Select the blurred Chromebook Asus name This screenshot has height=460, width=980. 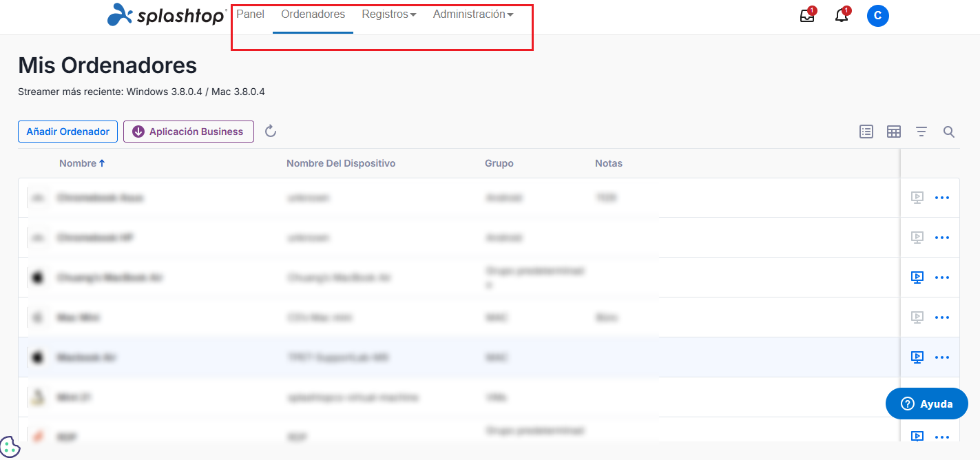tap(101, 198)
